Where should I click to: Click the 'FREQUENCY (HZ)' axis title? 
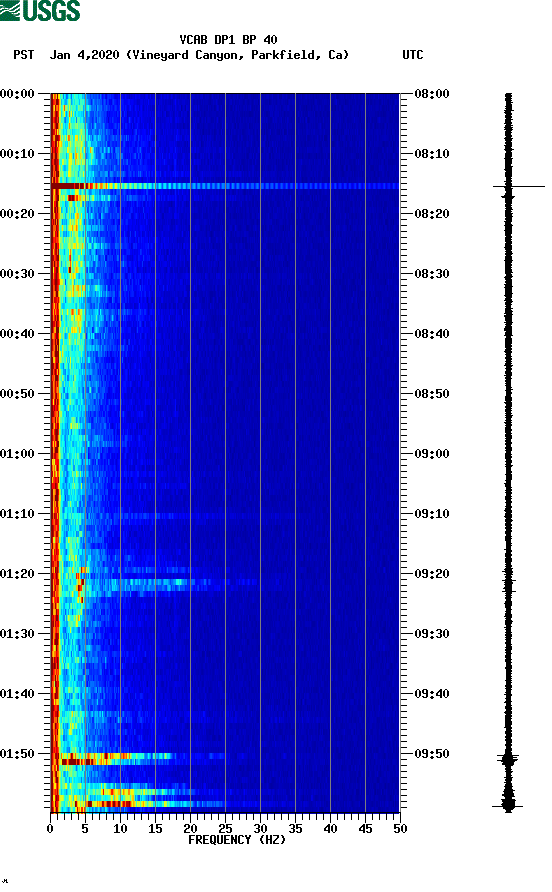[x=237, y=840]
